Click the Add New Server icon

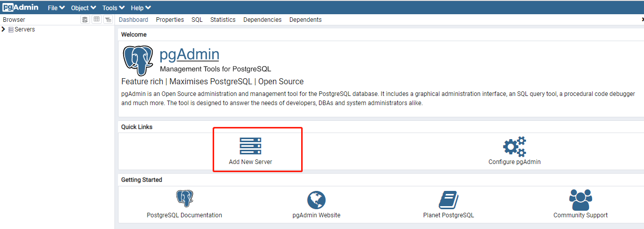[x=250, y=146]
